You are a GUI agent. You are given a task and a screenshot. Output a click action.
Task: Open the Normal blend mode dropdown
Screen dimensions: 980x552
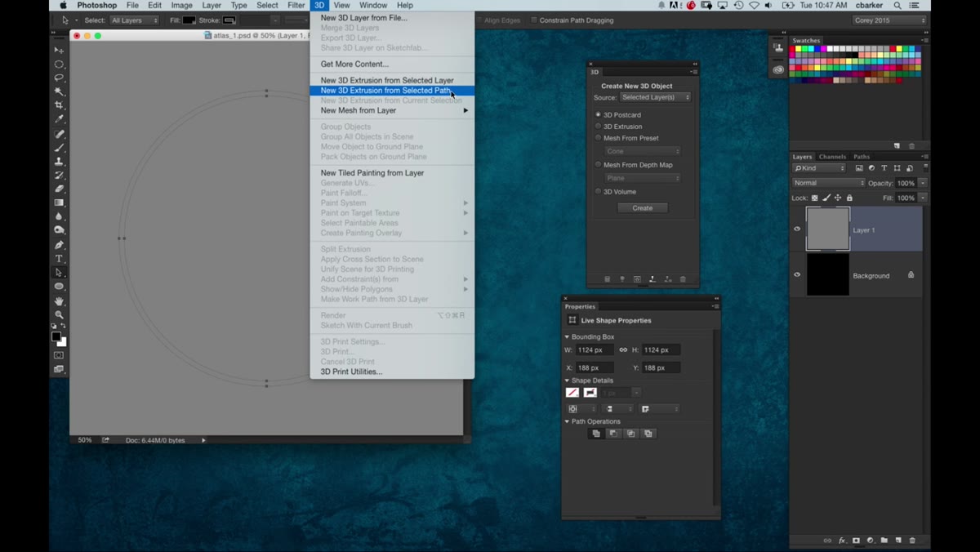828,183
